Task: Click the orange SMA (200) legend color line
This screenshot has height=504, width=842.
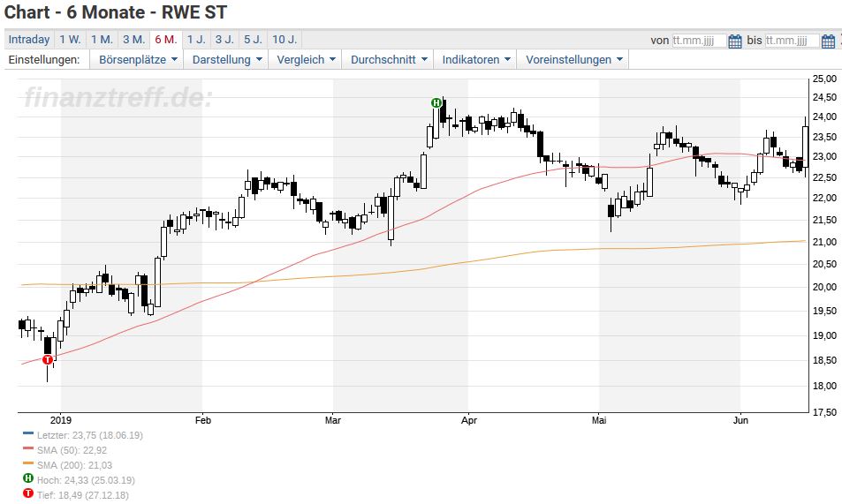Action: point(28,463)
